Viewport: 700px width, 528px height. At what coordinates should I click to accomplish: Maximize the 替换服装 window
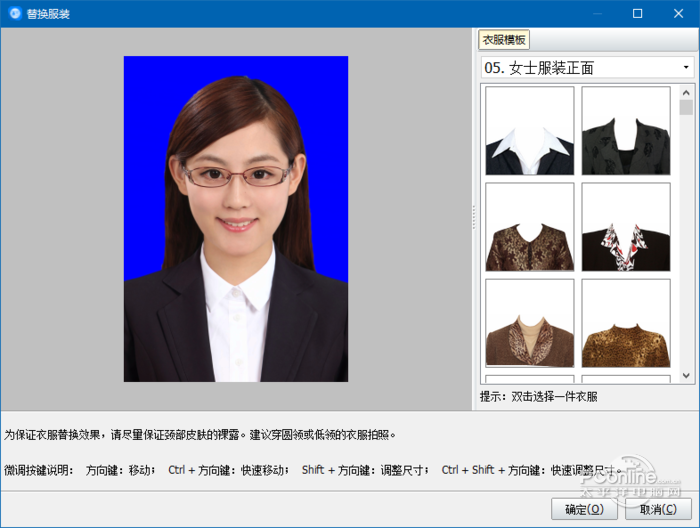[638, 14]
